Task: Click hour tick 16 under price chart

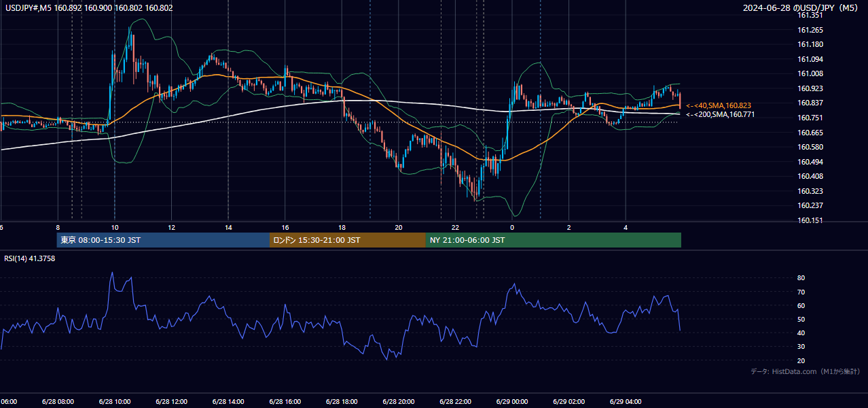Action: (x=285, y=227)
